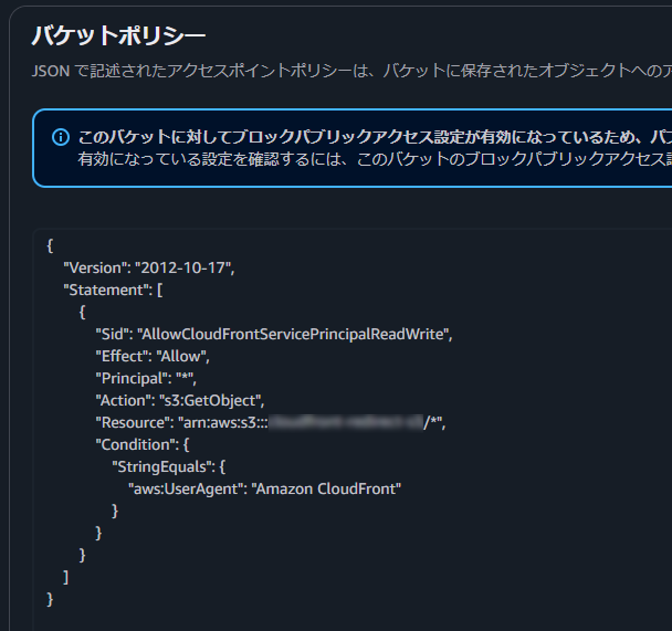This screenshot has height=631, width=672.
Task: Click the "Principal": "*" line
Action: point(146,379)
